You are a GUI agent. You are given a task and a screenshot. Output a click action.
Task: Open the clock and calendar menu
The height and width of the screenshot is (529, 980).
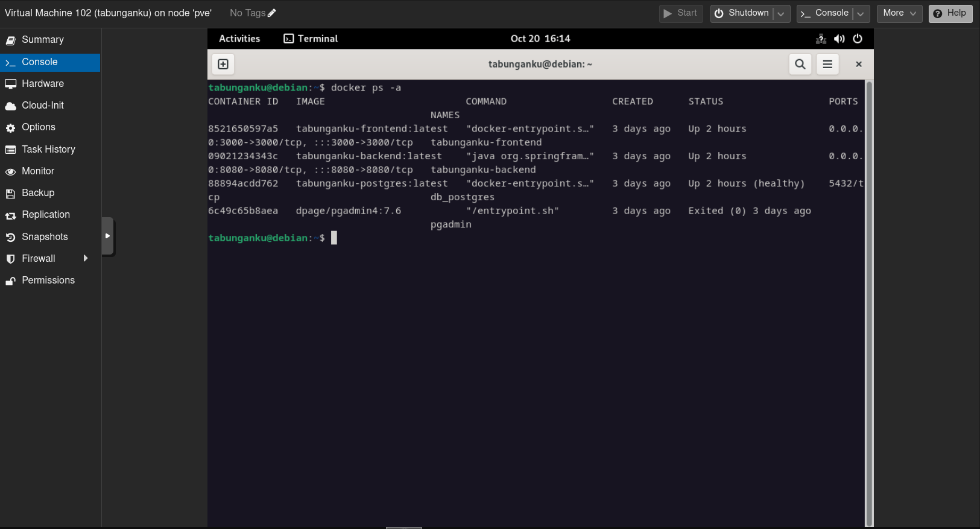540,39
